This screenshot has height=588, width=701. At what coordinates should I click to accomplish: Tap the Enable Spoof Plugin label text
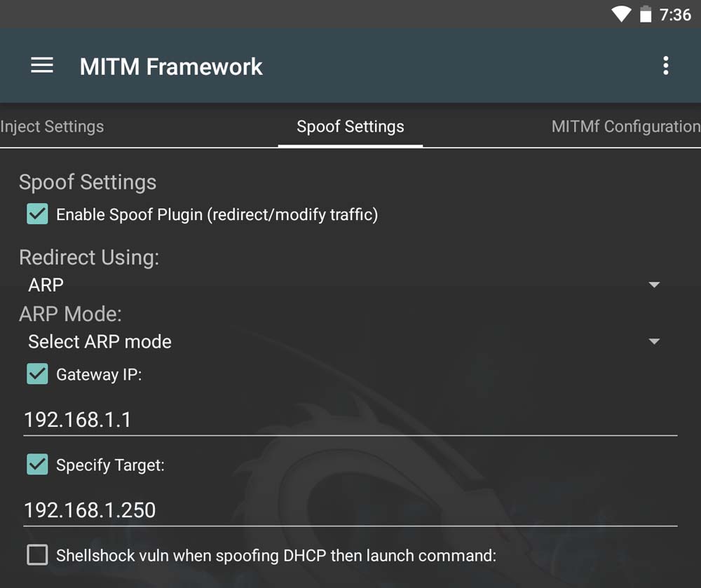(217, 214)
